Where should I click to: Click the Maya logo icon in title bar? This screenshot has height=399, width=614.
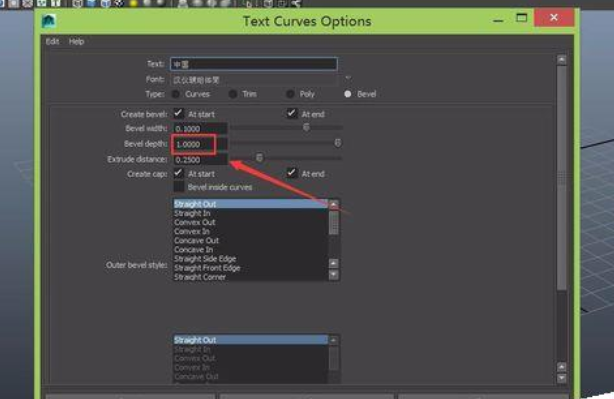49,21
